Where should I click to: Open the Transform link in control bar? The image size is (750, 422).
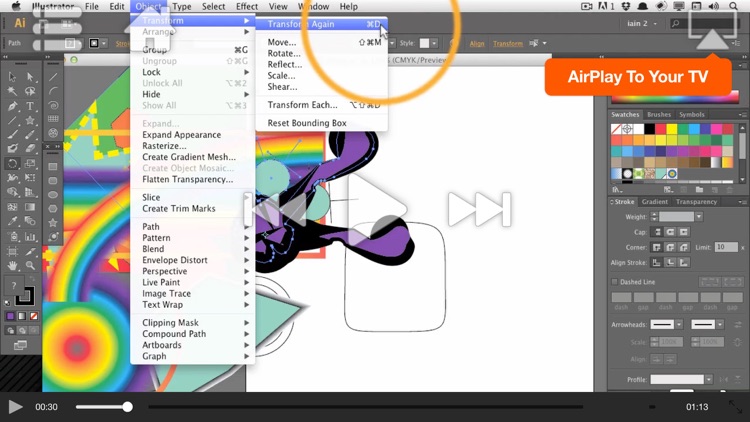coord(507,44)
